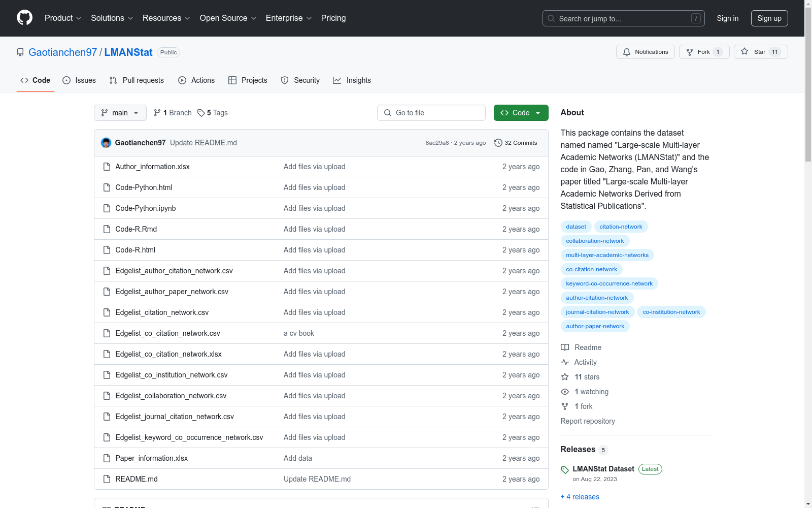Image resolution: width=812 pixels, height=508 pixels.
Task: Click the search magnifier icon in header
Action: click(551, 18)
